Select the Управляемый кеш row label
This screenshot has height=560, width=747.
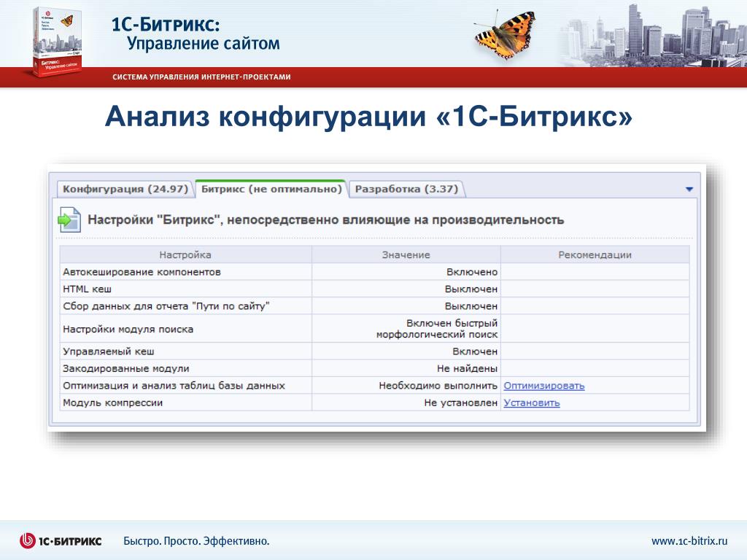click(x=109, y=351)
